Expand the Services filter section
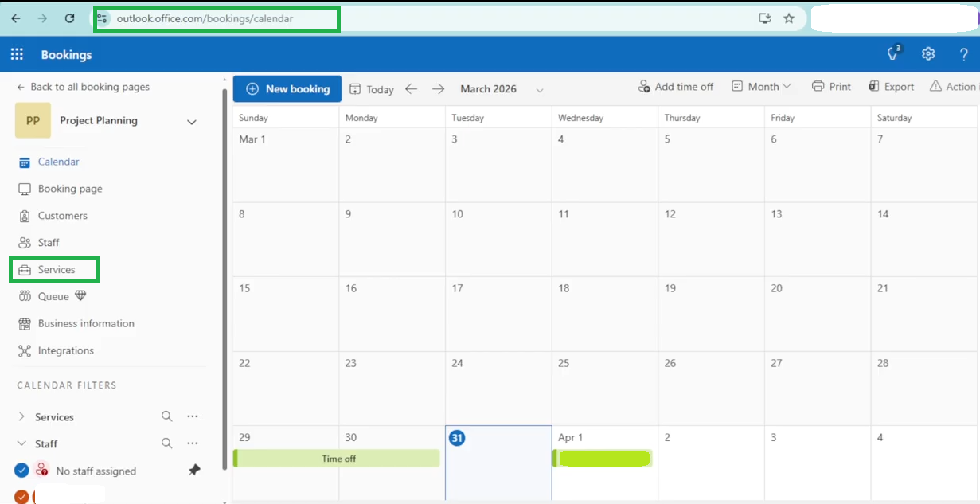This screenshot has height=504, width=980. 21,416
